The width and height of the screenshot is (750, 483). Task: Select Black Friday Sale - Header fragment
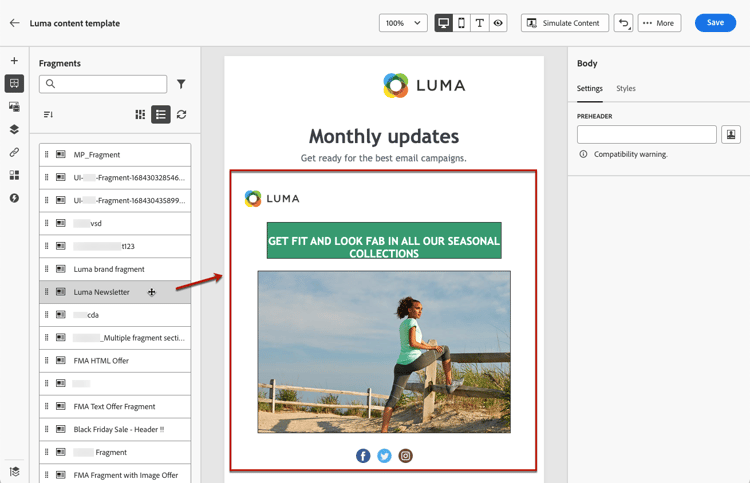[x=115, y=429]
